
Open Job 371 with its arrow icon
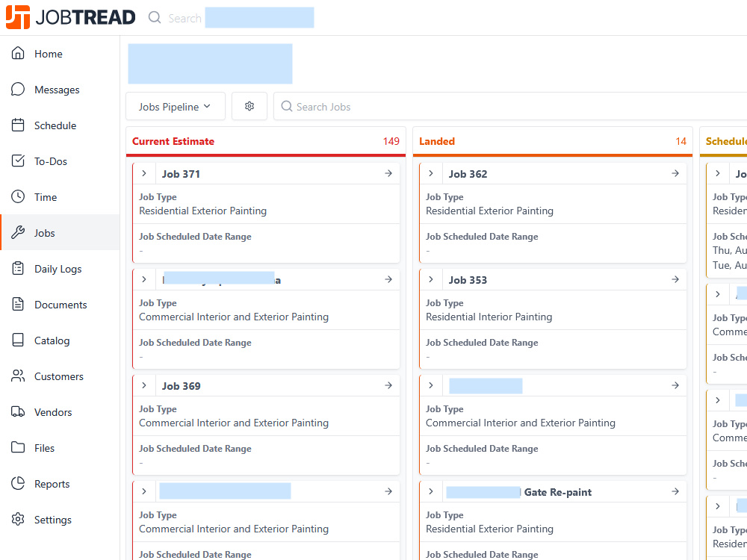point(388,173)
